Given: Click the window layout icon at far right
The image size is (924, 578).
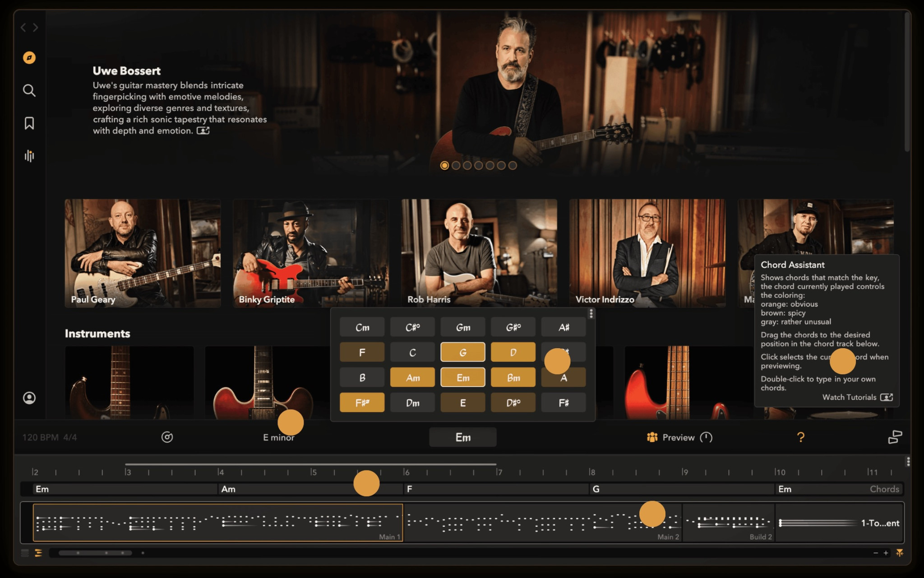Looking at the screenshot, I should (895, 437).
